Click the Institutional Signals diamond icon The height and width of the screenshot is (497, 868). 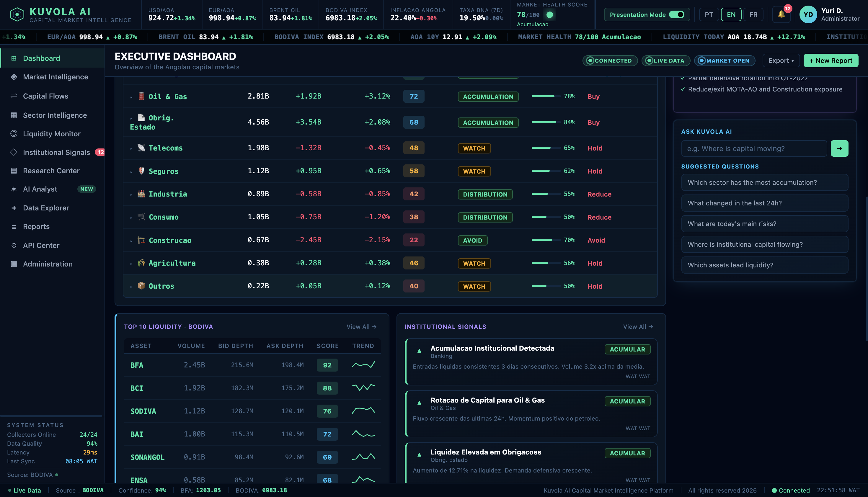(x=14, y=152)
